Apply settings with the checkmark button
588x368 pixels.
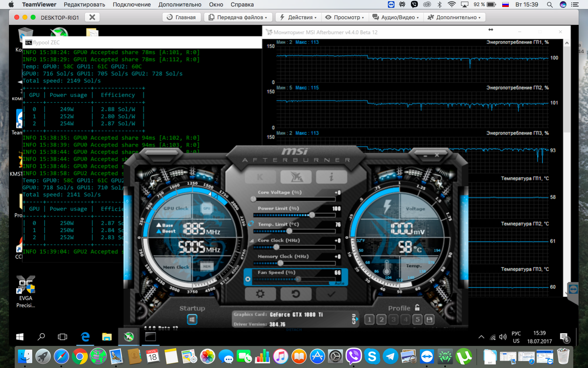pos(332,294)
